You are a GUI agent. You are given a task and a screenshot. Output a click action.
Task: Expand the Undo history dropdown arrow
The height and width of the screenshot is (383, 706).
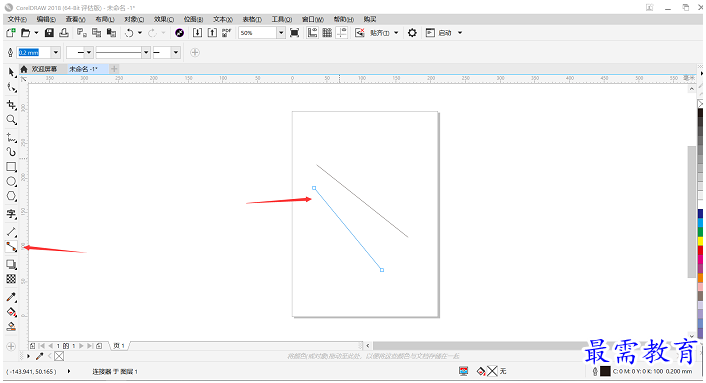click(140, 33)
